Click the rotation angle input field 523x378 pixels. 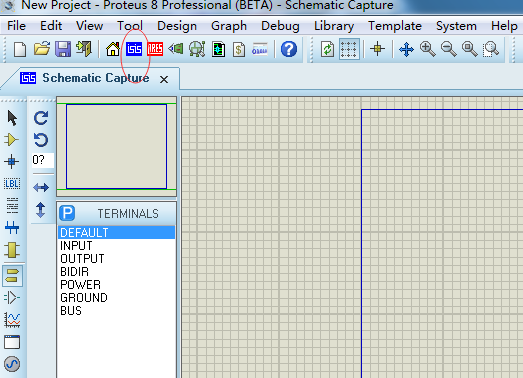pos(43,160)
